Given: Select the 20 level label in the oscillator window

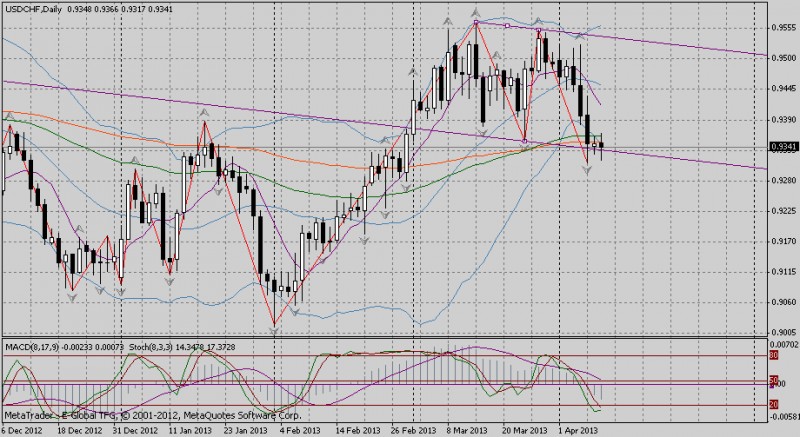Looking at the screenshot, I should (773, 404).
